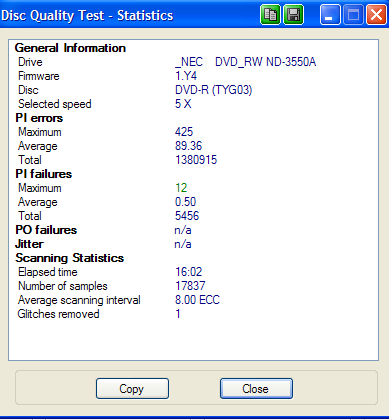Click the scanning interval 8.00 ECC
The image size is (389, 420).
click(197, 300)
